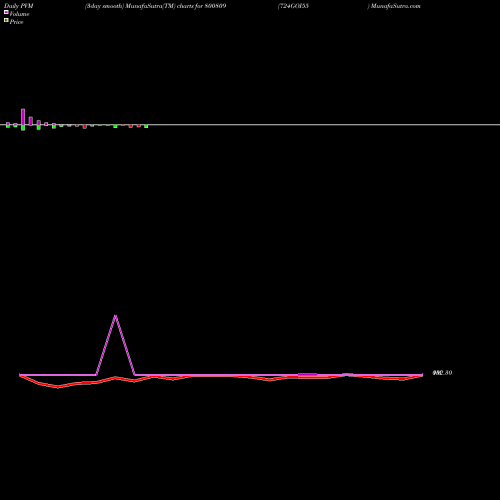Click the tallest magenta volume bar

(x=23, y=117)
